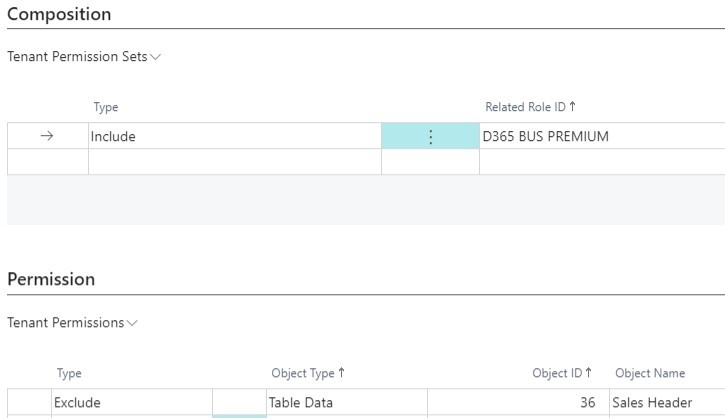This screenshot has width=725, height=418.
Task: Expand the Tenant Permissions menu
Action: pos(73,323)
